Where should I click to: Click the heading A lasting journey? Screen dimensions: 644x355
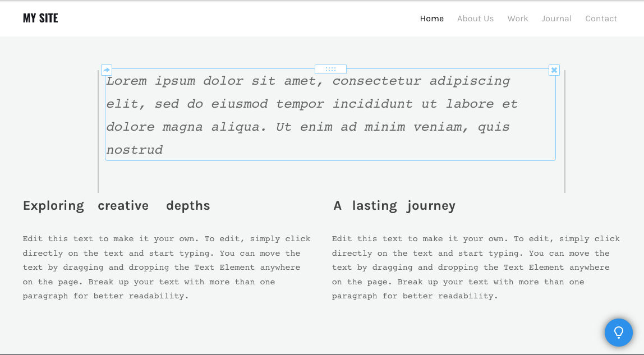point(394,205)
